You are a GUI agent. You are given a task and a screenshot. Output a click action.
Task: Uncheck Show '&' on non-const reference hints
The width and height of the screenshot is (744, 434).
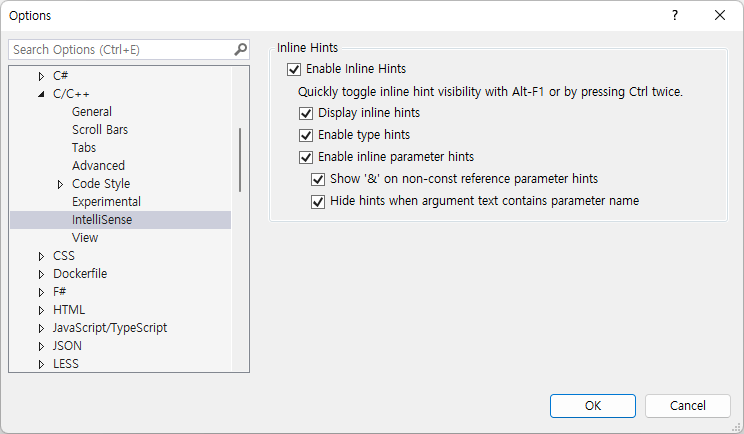(319, 179)
